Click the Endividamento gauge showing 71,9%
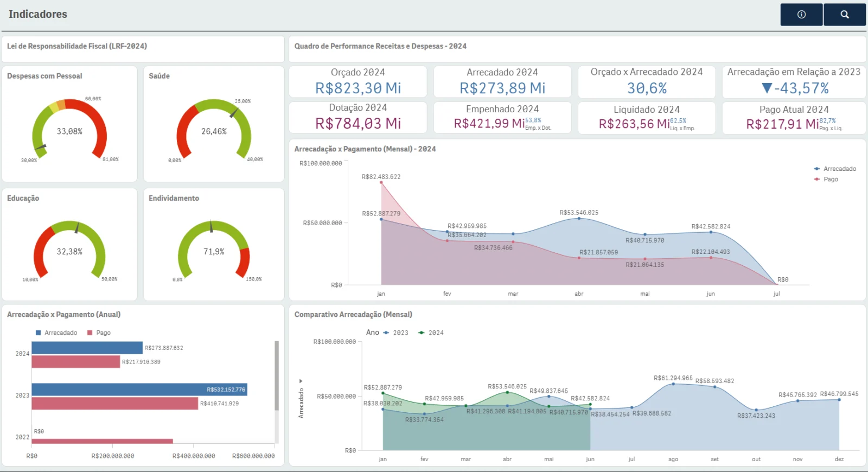868x472 pixels. (x=214, y=250)
